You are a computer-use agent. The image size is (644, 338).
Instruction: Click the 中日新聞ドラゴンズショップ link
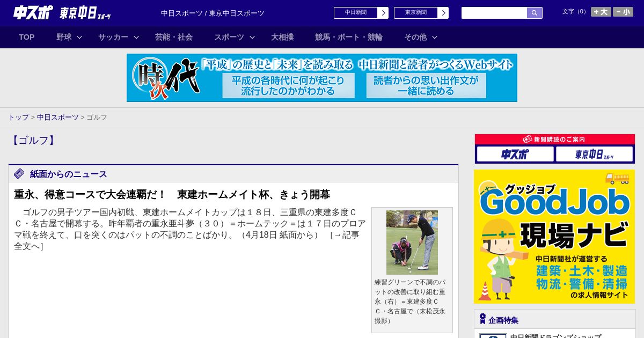[x=555, y=336]
